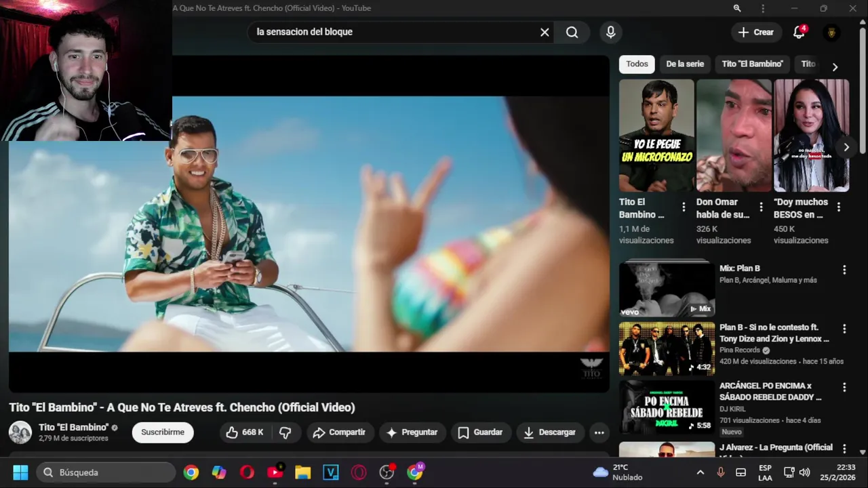Click the magnifier search button
This screenshot has height=488, width=868.
pyautogui.click(x=572, y=32)
